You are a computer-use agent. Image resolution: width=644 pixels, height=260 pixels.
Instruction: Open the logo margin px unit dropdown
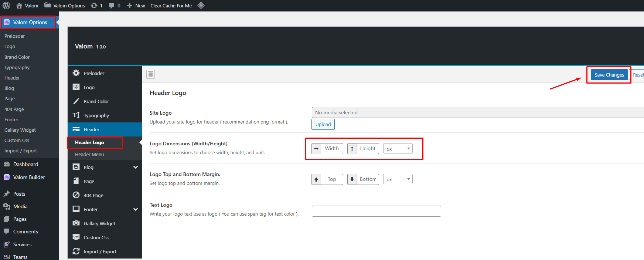click(x=398, y=179)
